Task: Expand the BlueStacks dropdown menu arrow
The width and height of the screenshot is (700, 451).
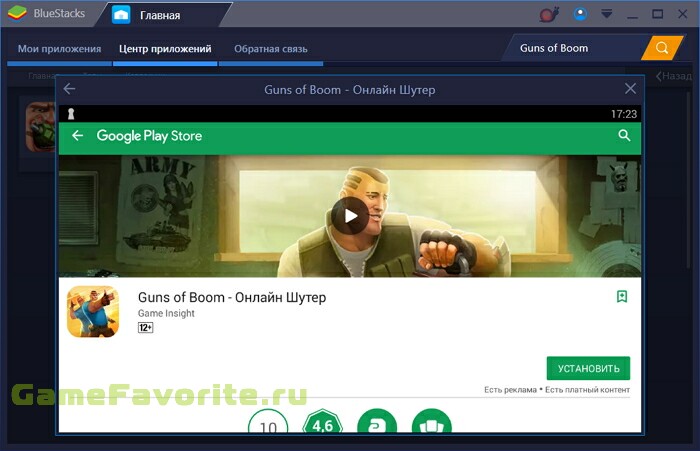Action: (x=606, y=14)
